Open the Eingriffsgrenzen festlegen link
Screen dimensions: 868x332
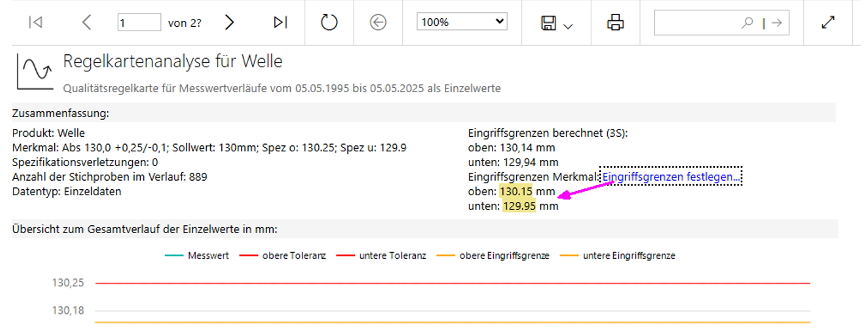pyautogui.click(x=671, y=177)
